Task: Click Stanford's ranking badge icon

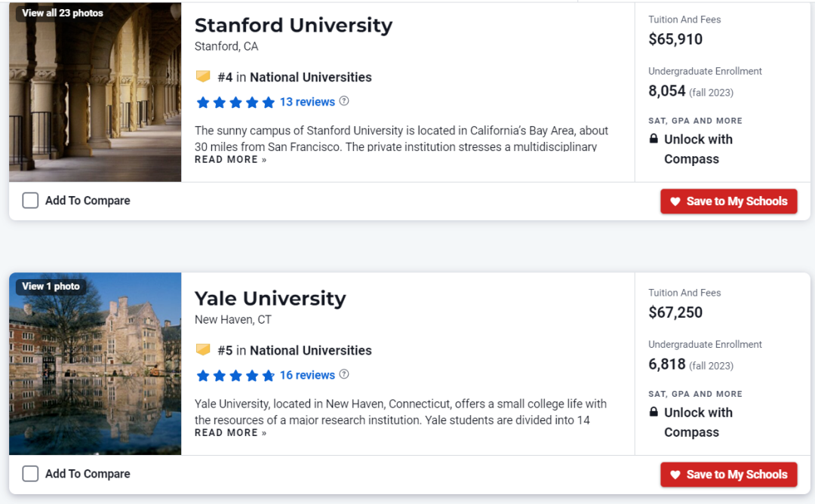Action: [203, 77]
